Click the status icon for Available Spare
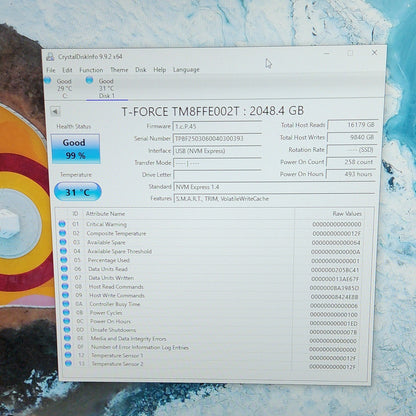 [x=63, y=242]
